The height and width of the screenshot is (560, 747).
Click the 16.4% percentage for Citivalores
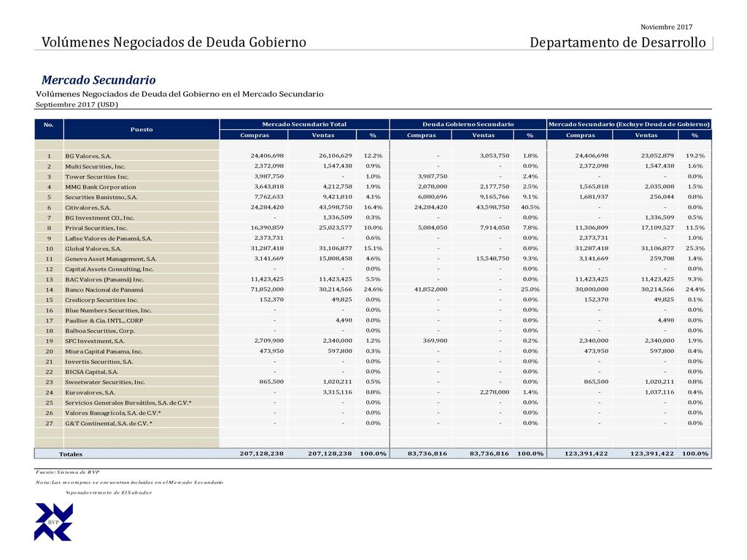pyautogui.click(x=373, y=207)
